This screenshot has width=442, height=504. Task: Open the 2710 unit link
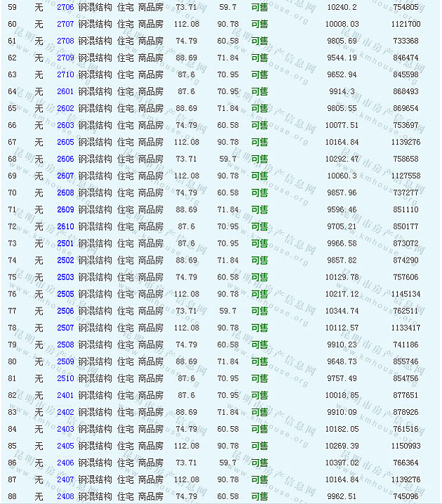coord(65,74)
